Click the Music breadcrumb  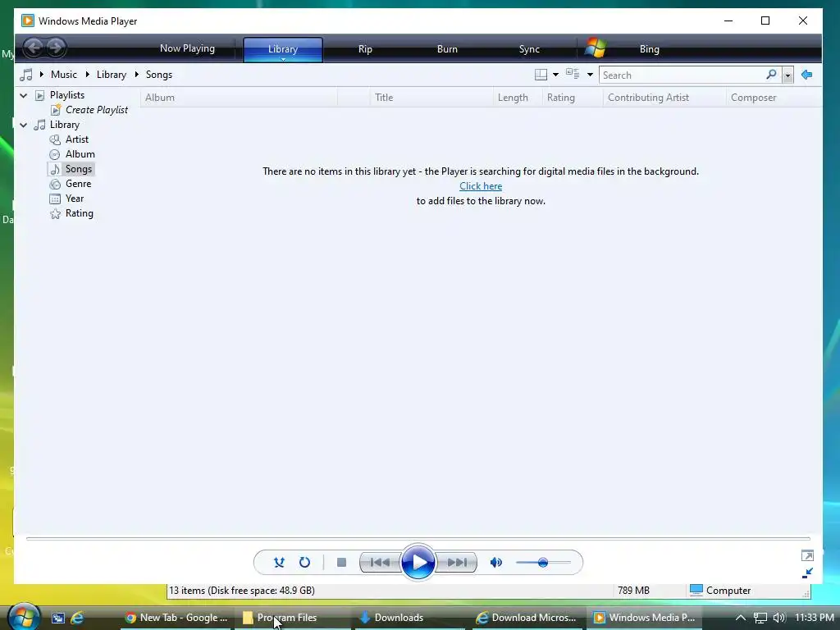click(64, 75)
